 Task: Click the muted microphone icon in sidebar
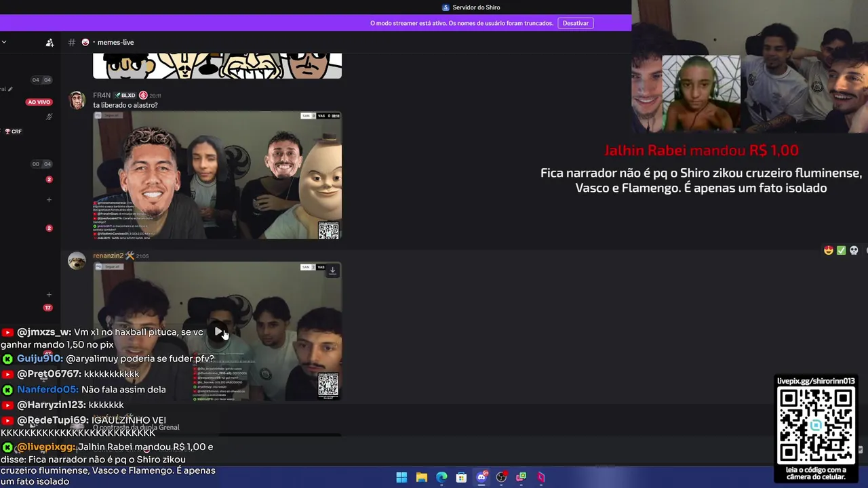click(x=49, y=117)
